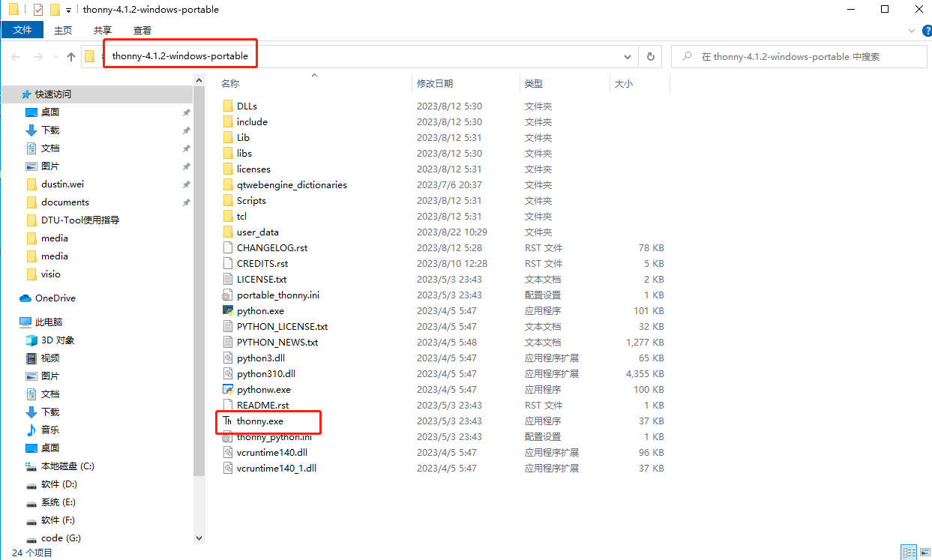This screenshot has height=560, width=932.
Task: Open dustin.wei folder in quick access
Action: (62, 184)
